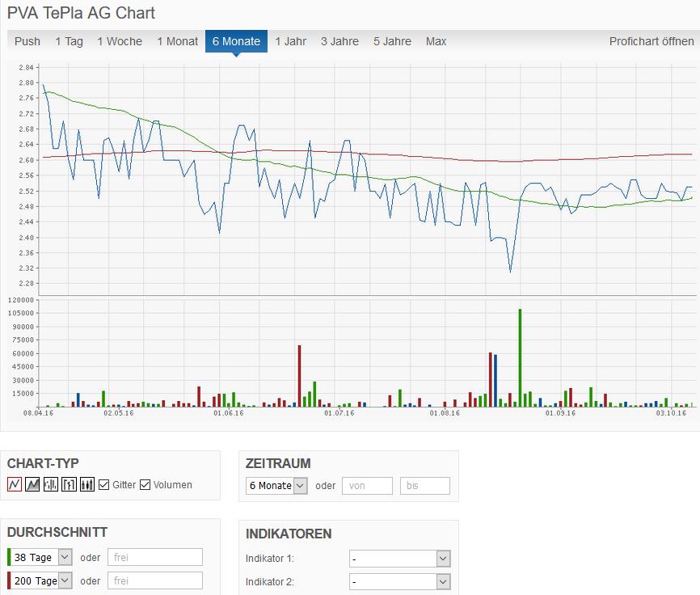Select the bar chart type icon
This screenshot has height=595, width=700.
[51, 484]
